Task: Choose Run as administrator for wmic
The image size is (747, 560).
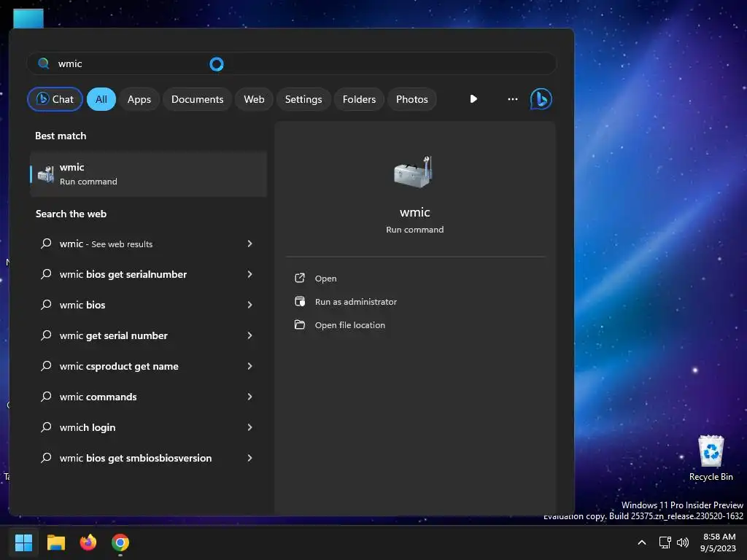Action: [356, 302]
